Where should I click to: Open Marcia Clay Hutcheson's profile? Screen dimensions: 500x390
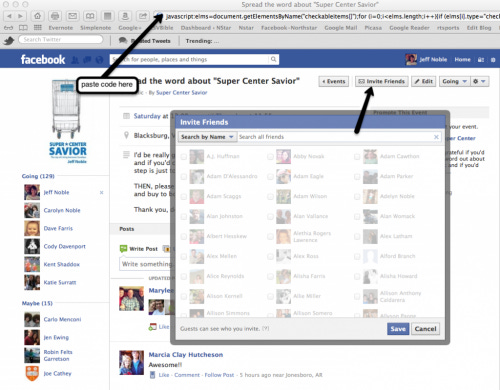tap(186, 355)
